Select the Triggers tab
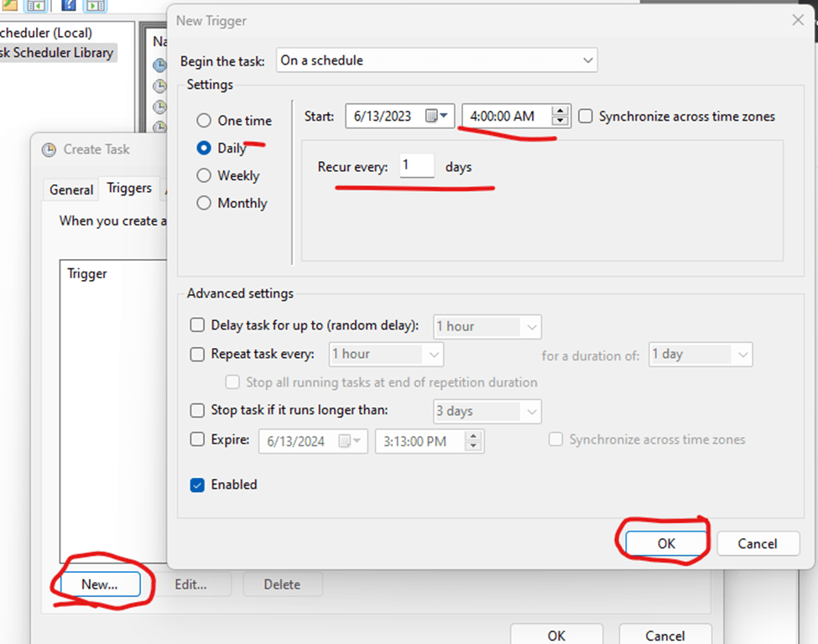 coord(129,189)
